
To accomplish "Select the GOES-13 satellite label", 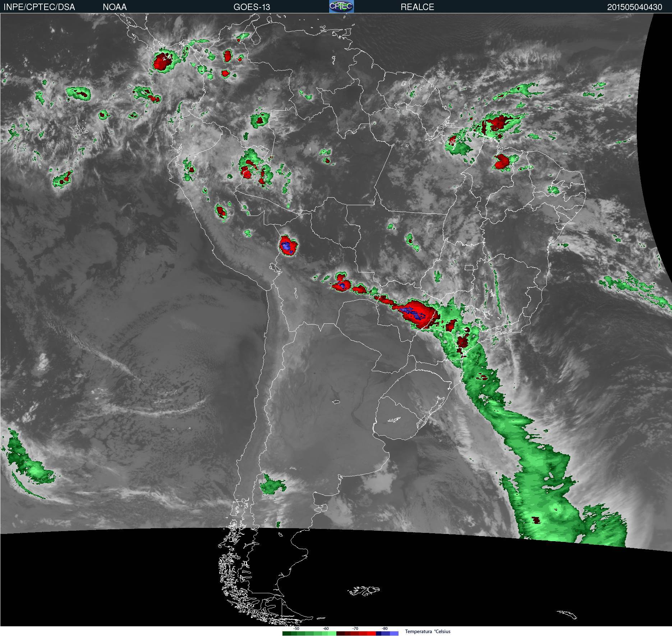I will coord(252,7).
